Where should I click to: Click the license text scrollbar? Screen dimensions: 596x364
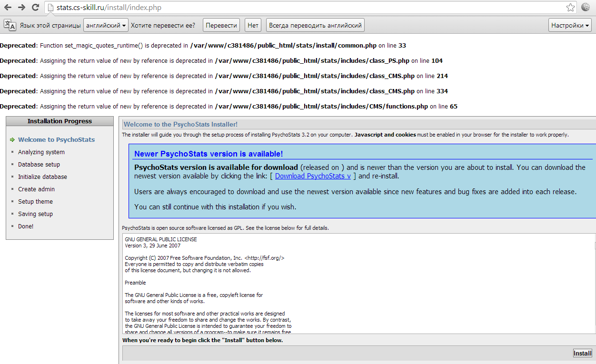[595, 284]
